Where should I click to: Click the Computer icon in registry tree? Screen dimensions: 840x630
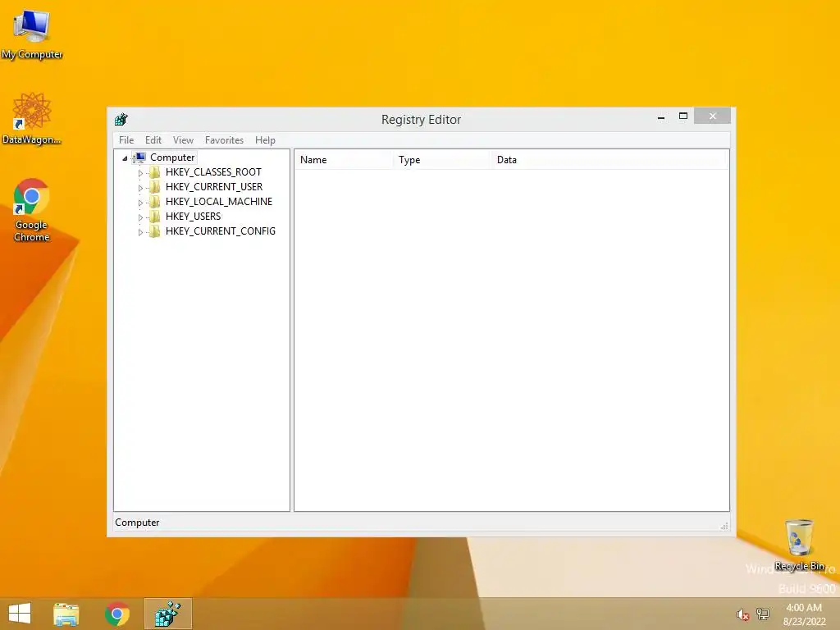click(139, 157)
